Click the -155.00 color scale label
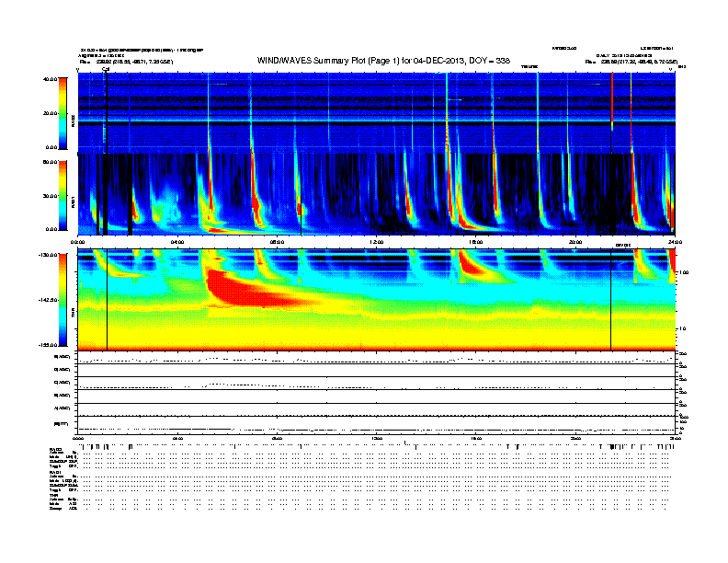728x563 pixels. coord(49,345)
